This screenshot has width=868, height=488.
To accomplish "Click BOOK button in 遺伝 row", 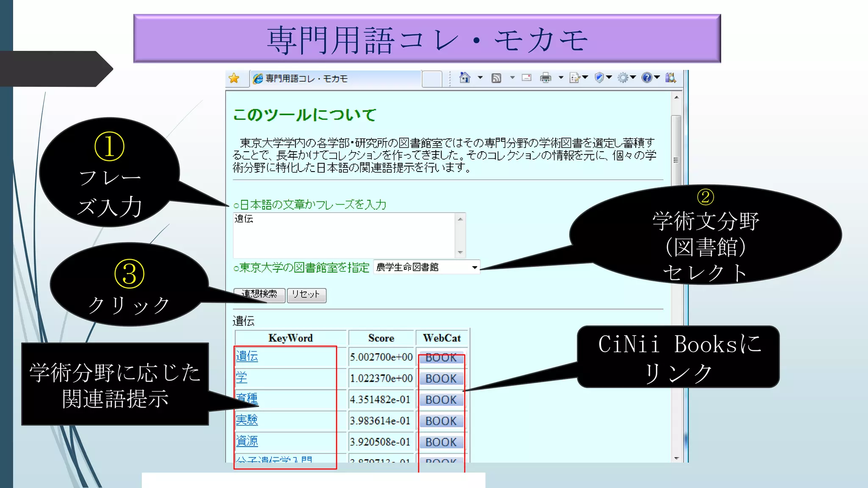I will (x=441, y=358).
